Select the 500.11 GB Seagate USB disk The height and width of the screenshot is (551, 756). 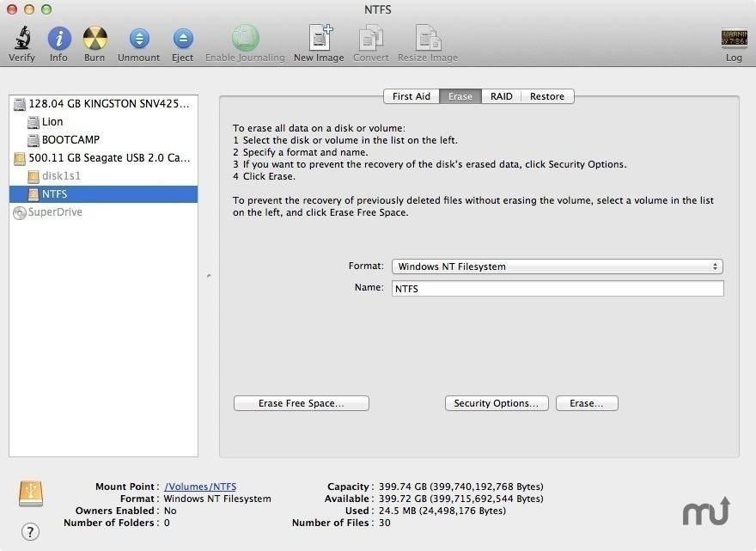point(109,158)
